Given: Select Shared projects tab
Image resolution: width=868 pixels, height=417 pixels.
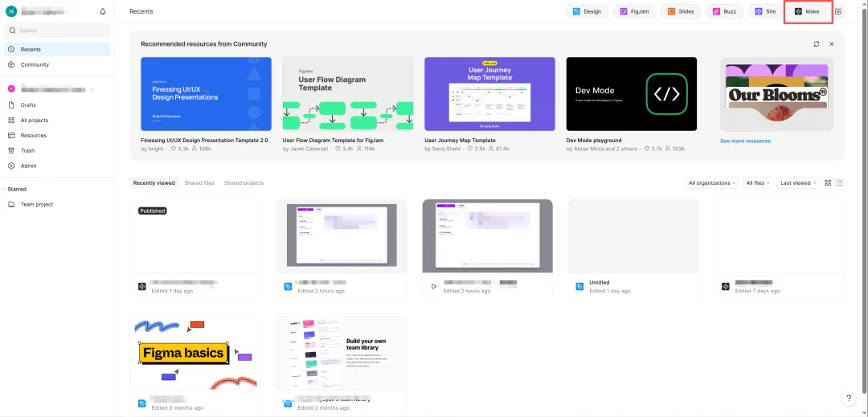Looking at the screenshot, I should [x=244, y=183].
